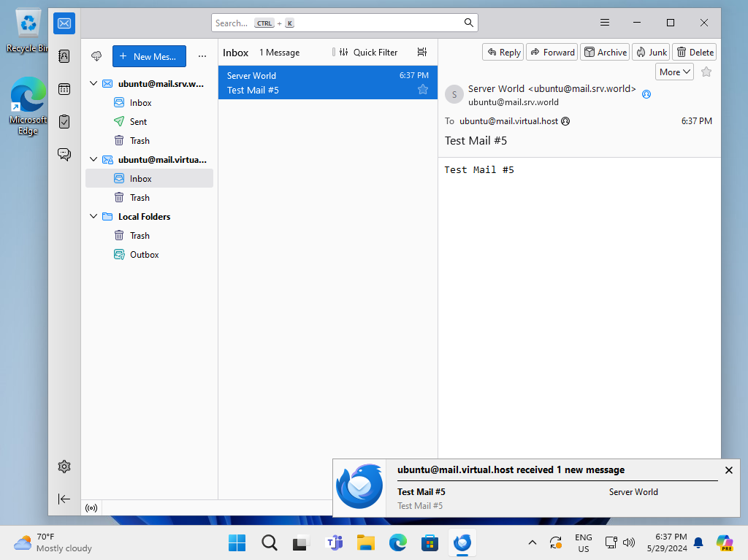This screenshot has height=560, width=748.
Task: Open the Windows Start menu
Action: click(237, 542)
